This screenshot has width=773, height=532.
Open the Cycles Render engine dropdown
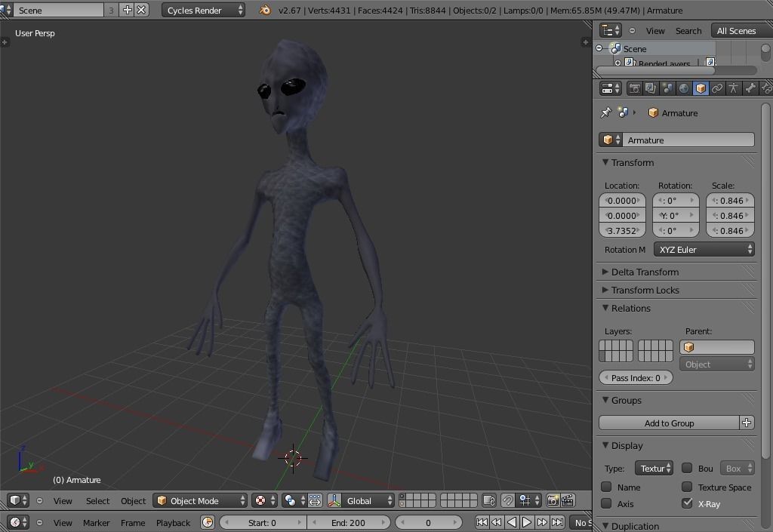point(203,11)
